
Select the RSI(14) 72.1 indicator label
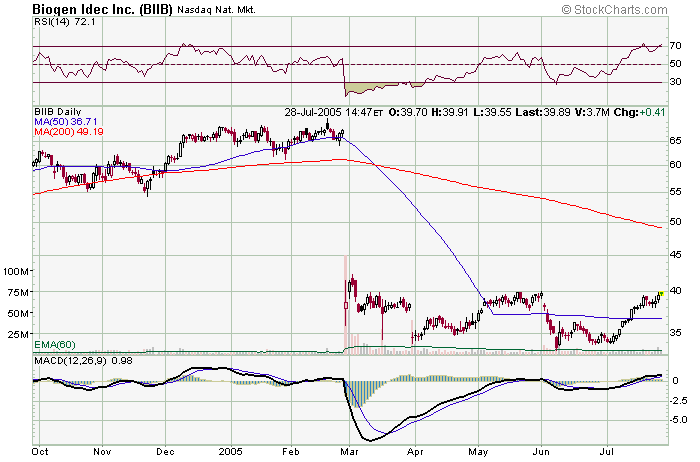click(65, 22)
